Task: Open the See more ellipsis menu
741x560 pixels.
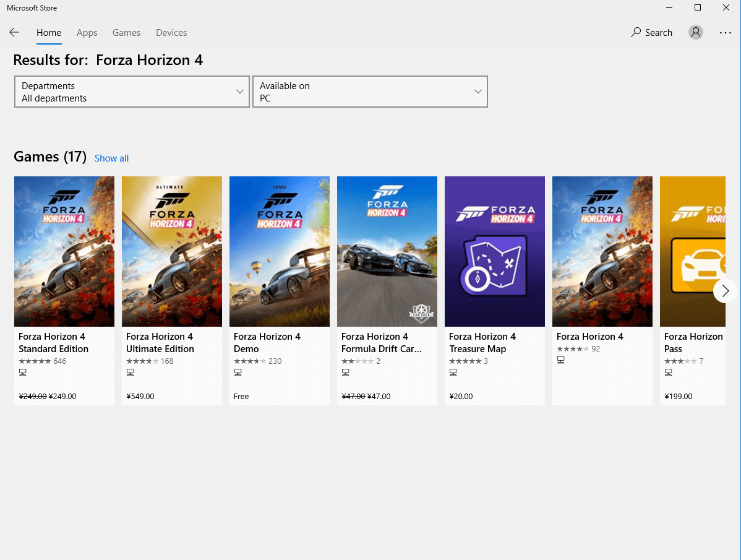Action: 725,33
